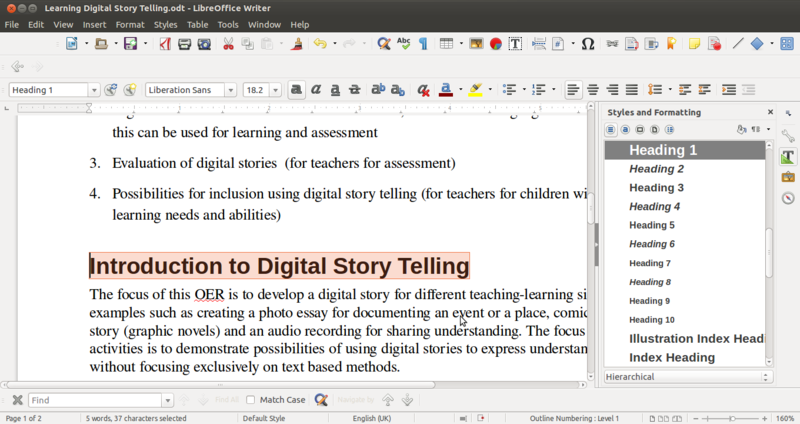Click the Basic Shapes diamond icon
Viewport: 800px width, 424px height.
pyautogui.click(x=757, y=44)
